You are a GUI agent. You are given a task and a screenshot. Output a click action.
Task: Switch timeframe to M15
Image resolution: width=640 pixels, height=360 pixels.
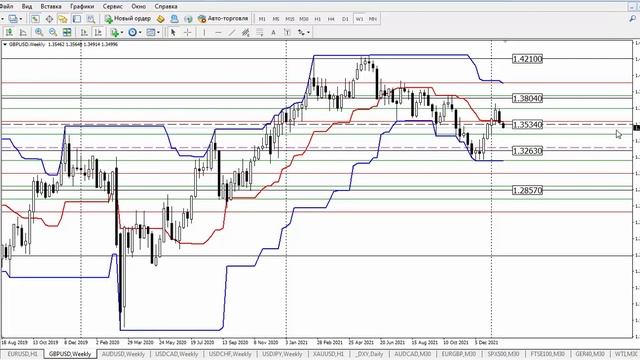(x=290, y=19)
